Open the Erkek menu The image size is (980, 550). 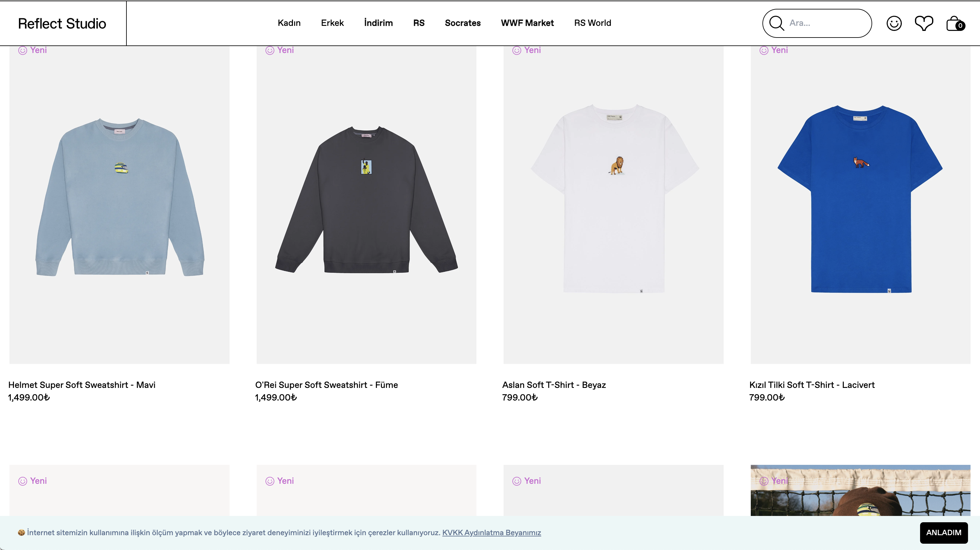[332, 23]
